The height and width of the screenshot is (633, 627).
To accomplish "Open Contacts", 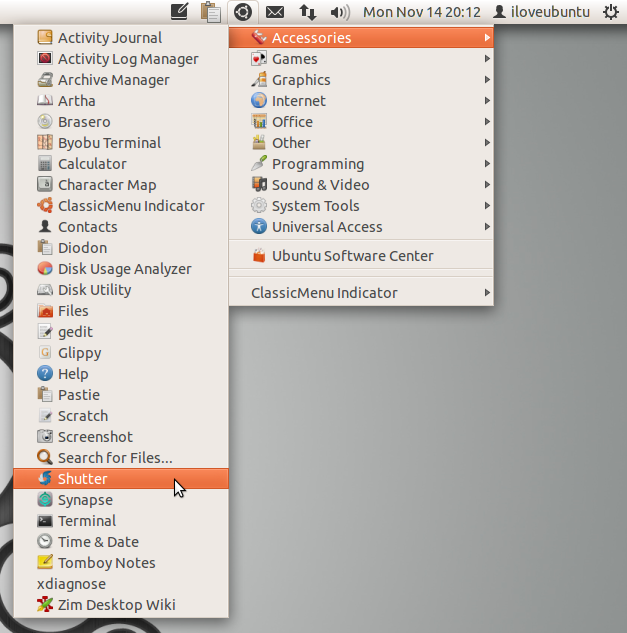I will [121, 226].
